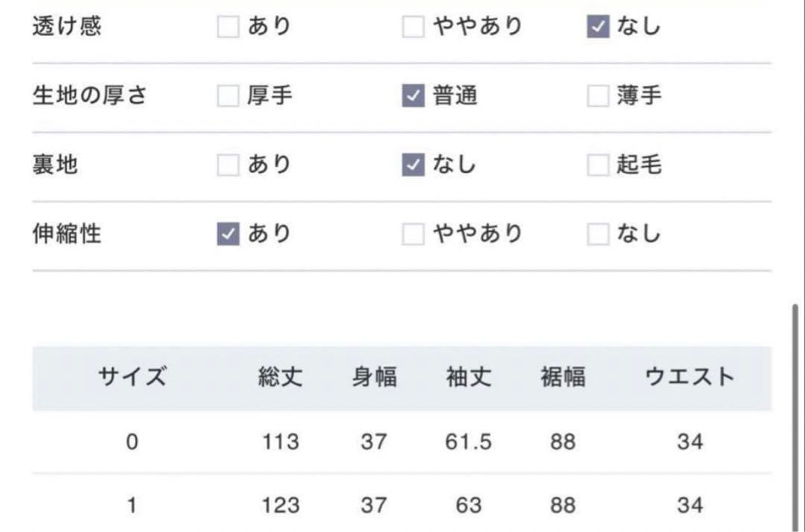Select 厚手 for 生地の厚さ
This screenshot has width=805, height=532.
(228, 96)
